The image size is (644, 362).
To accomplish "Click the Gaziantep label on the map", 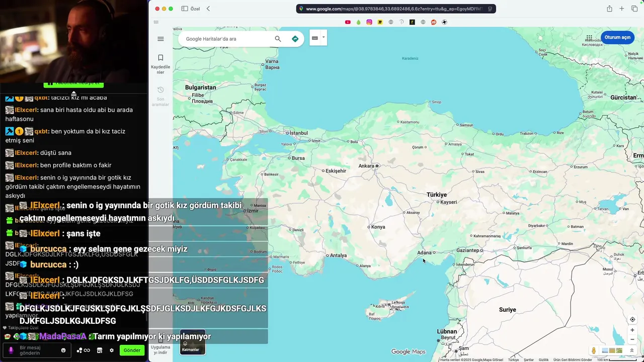I will (x=468, y=250).
